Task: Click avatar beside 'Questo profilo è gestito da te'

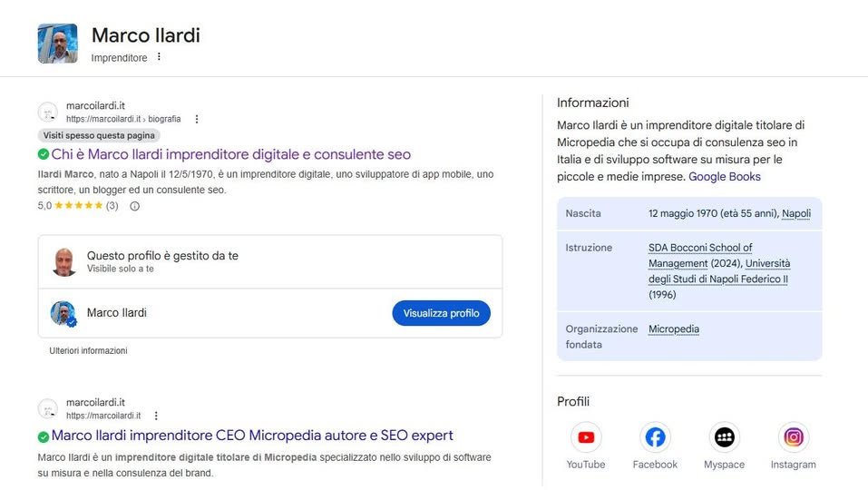Action: [64, 262]
